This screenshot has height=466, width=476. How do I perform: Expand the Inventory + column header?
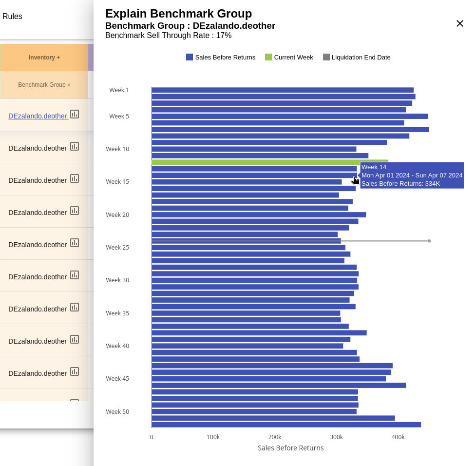[x=44, y=58]
